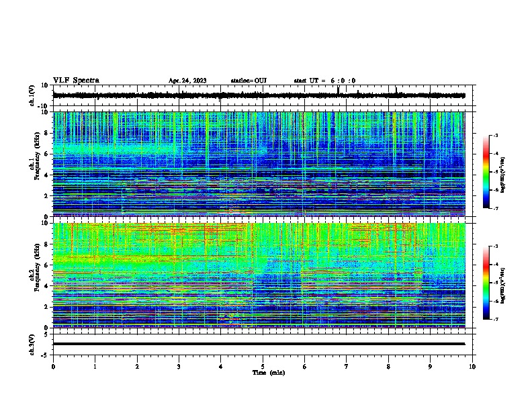Click the ch.2 spectrogram color scale bar

point(486,283)
